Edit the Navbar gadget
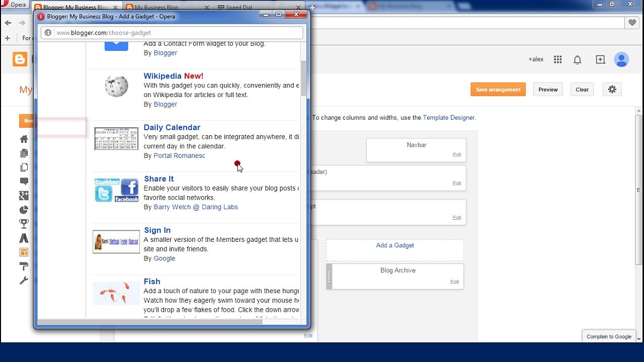This screenshot has width=644, height=362. (457, 155)
